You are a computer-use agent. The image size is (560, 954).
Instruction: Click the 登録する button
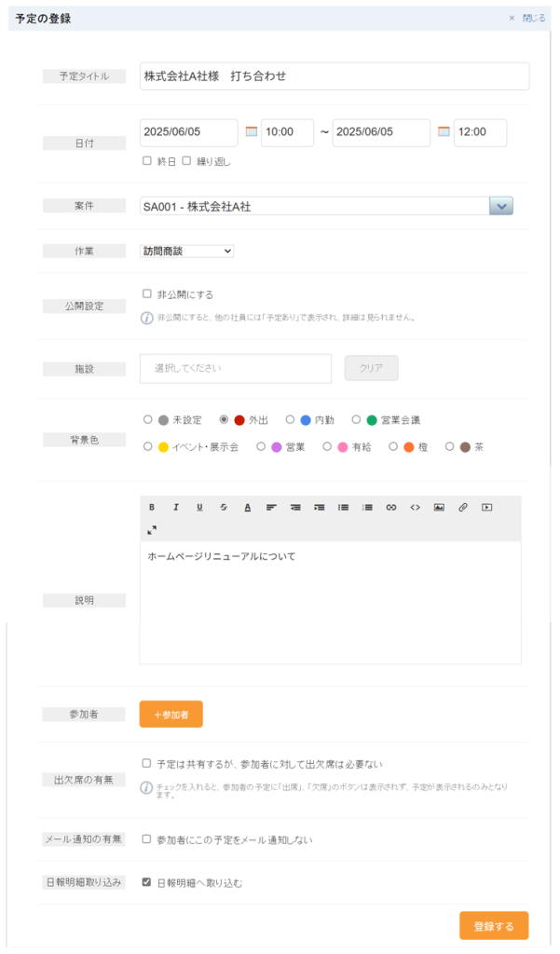click(494, 926)
